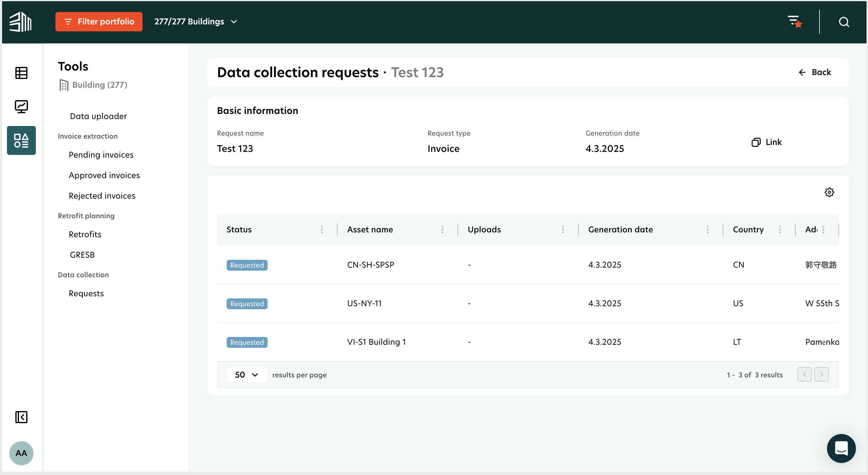Sort by Asset name column header

(370, 230)
